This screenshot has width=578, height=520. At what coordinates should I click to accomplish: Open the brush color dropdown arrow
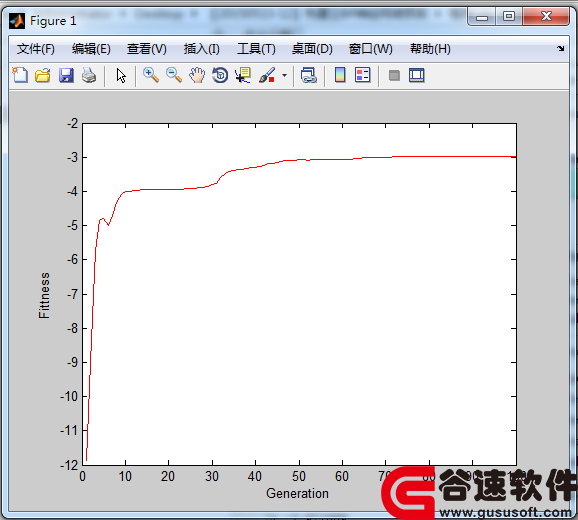pyautogui.click(x=284, y=76)
